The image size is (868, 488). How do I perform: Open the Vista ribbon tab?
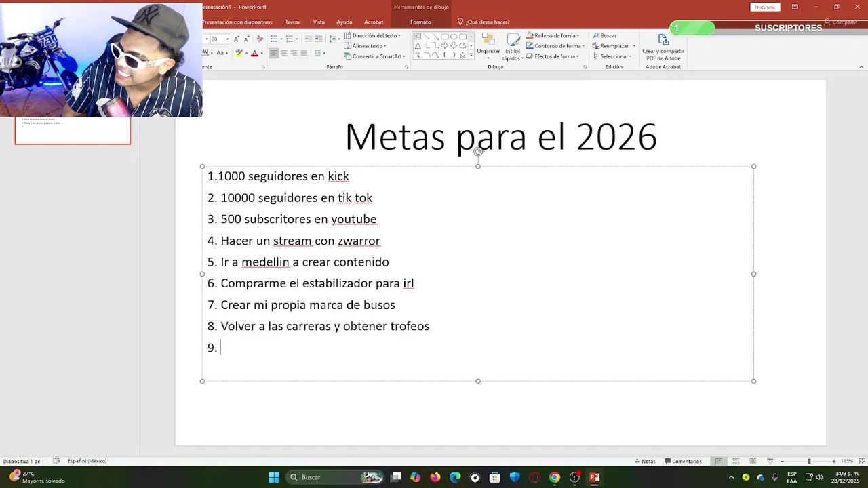click(x=319, y=22)
